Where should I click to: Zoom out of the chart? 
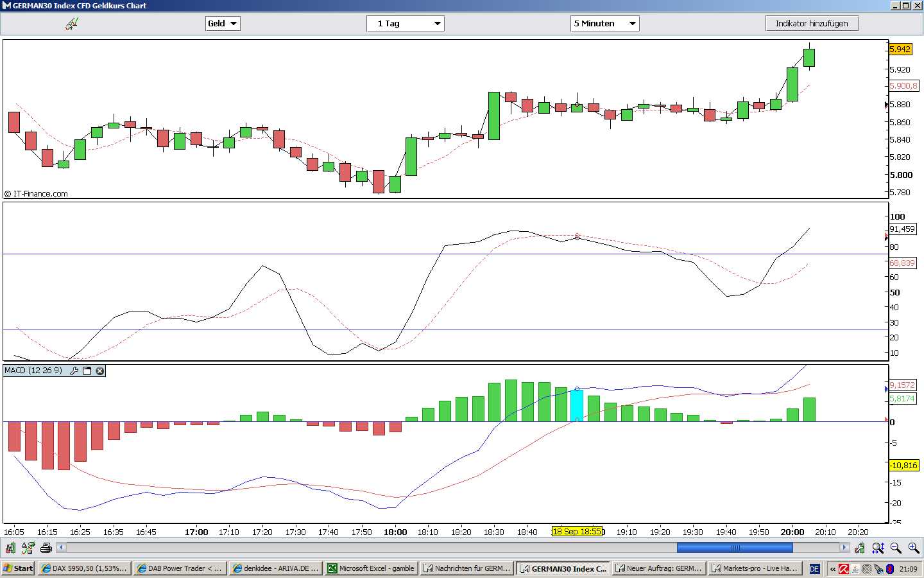pyautogui.click(x=896, y=548)
